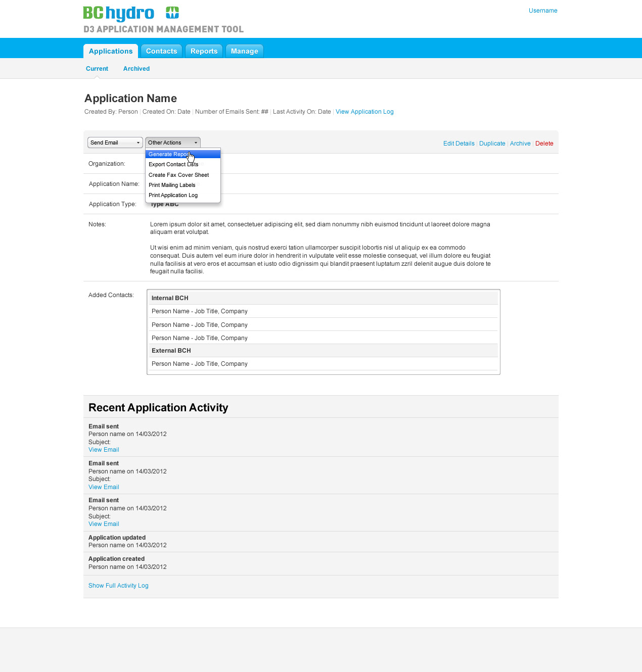Duplicate this application
Screen dimensions: 642x672
pos(492,143)
